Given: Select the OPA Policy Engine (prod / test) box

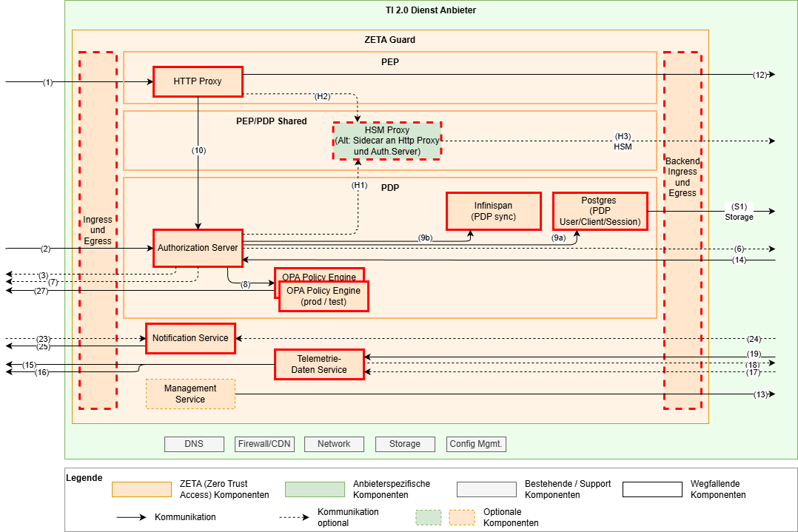Looking at the screenshot, I should click(323, 297).
